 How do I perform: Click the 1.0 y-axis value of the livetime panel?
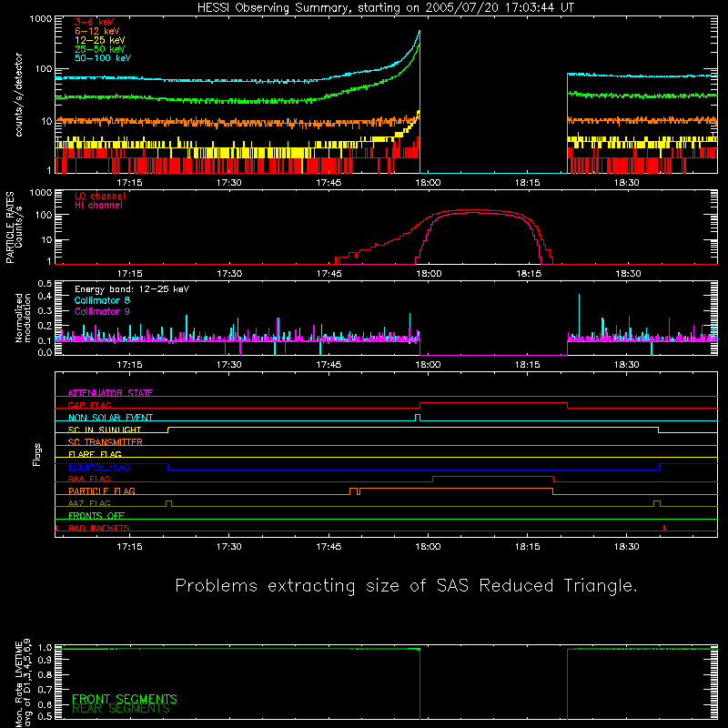tap(45, 647)
